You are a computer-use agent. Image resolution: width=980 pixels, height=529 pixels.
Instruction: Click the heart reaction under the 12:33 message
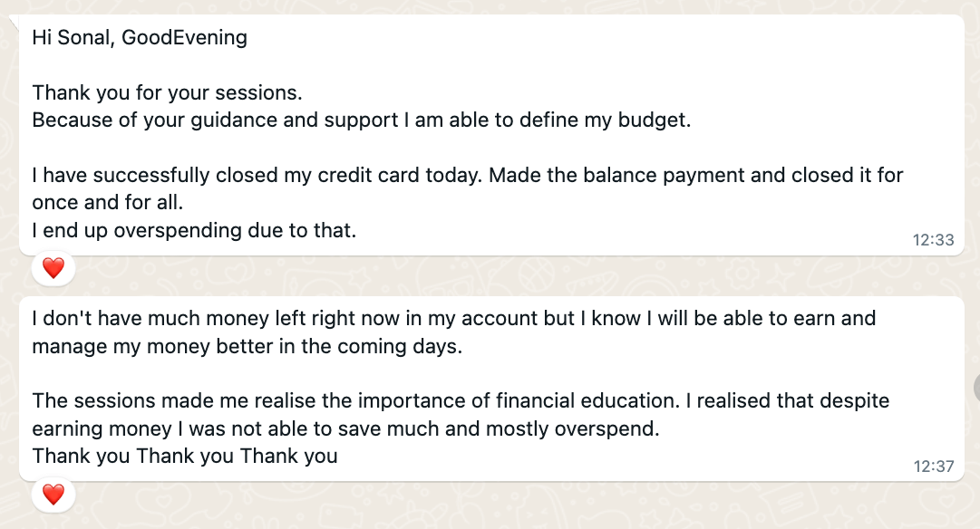click(53, 268)
